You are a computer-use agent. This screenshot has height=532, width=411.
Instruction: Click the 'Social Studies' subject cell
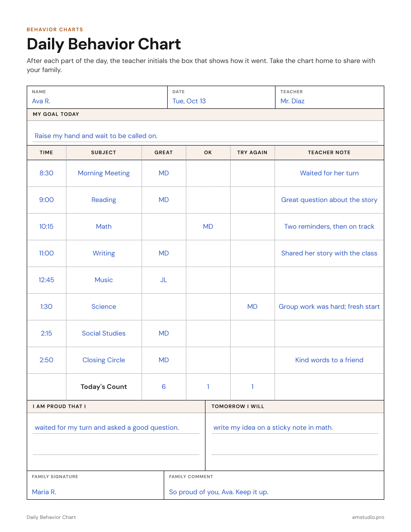pyautogui.click(x=104, y=334)
